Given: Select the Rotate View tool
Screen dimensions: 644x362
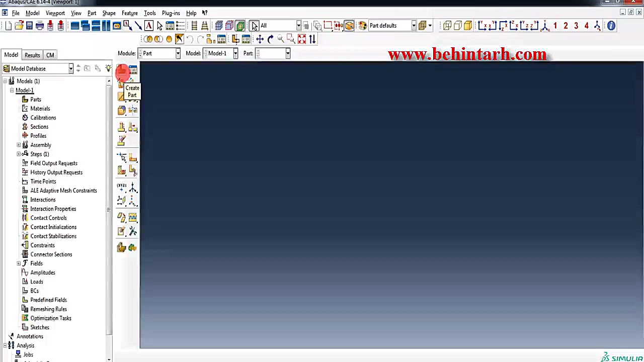Looking at the screenshot, I should pyautogui.click(x=270, y=39).
